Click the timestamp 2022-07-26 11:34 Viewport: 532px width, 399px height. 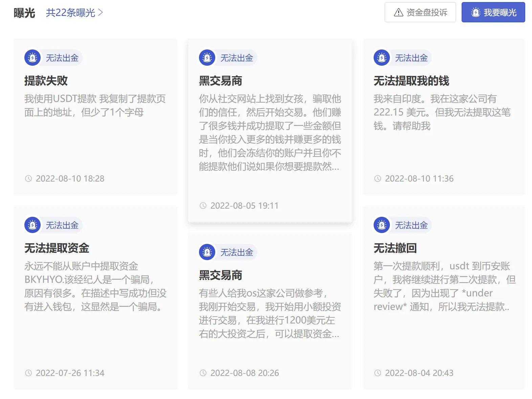70,373
